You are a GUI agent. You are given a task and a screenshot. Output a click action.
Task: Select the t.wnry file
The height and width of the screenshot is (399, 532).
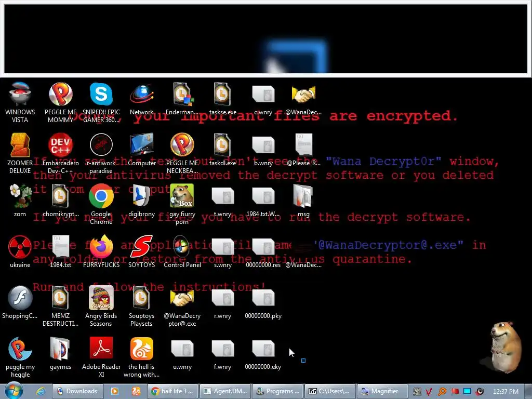coord(222,201)
